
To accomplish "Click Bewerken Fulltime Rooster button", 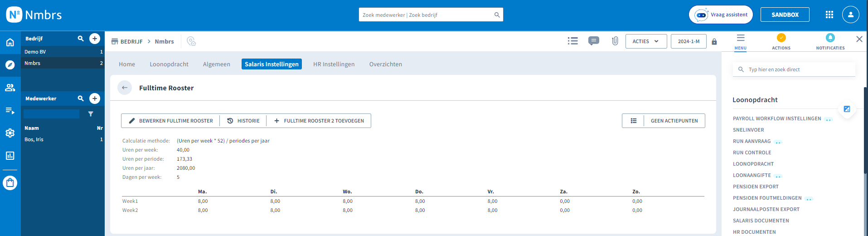I will (171, 121).
